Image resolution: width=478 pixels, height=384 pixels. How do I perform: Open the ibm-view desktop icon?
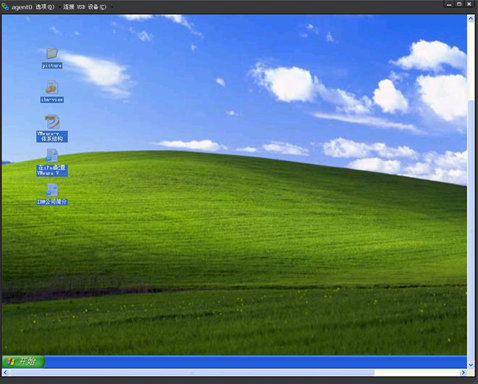tap(52, 91)
